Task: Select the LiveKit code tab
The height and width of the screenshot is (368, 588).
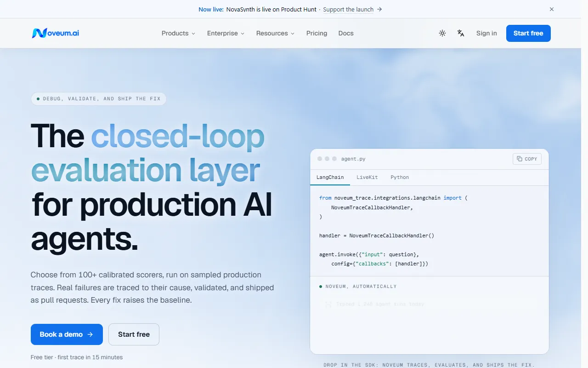Action: 367,177
